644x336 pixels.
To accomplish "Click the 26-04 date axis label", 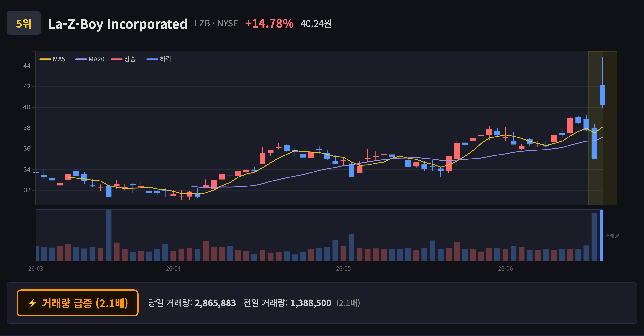I will [x=173, y=269].
